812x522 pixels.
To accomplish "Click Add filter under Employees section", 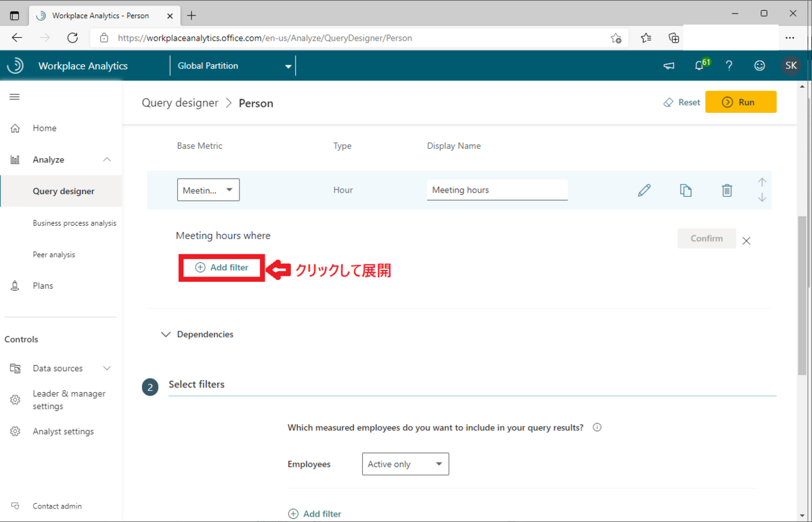I will point(315,514).
